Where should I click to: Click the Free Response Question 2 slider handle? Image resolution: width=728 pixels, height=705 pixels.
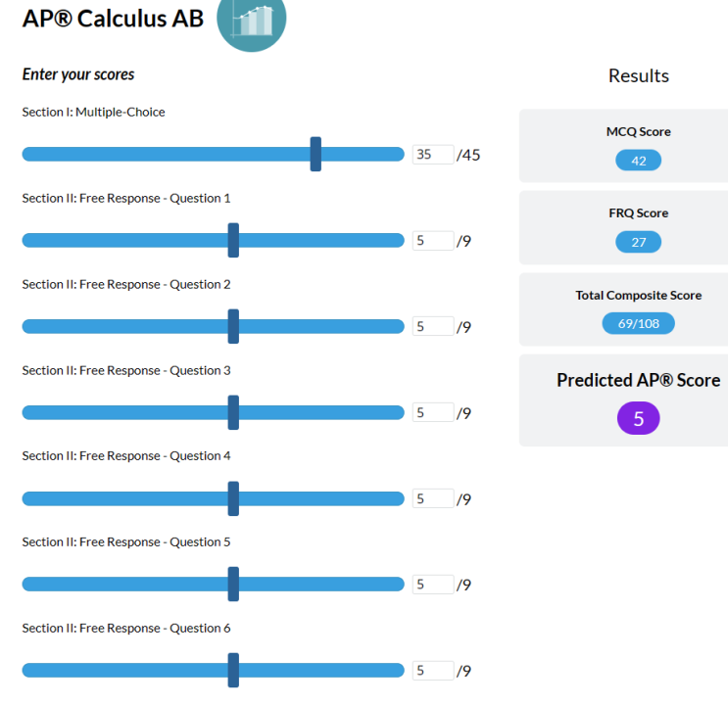233,326
